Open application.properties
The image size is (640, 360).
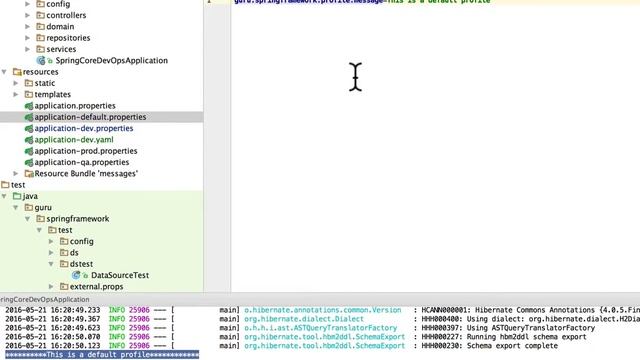[75, 106]
